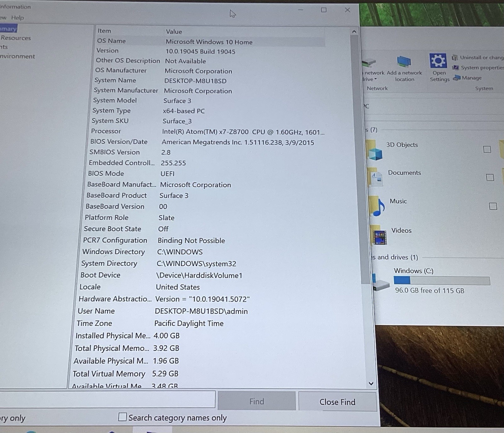Image resolution: width=504 pixels, height=433 pixels.
Task: Tick the checkbox beside Music
Action: point(493,206)
